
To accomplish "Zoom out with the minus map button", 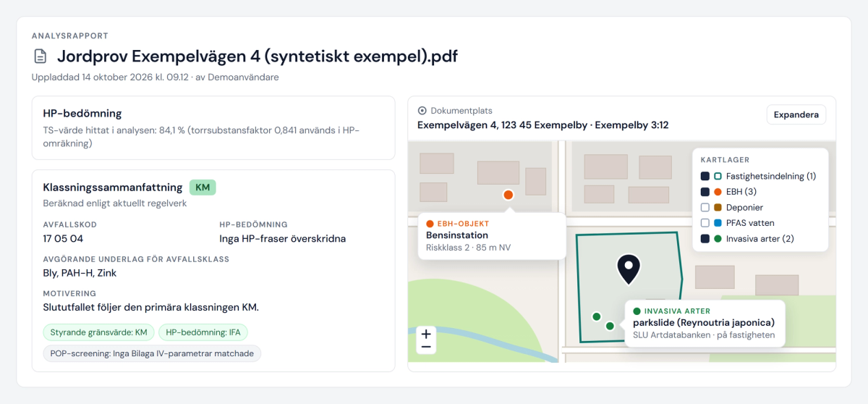I will 426,347.
